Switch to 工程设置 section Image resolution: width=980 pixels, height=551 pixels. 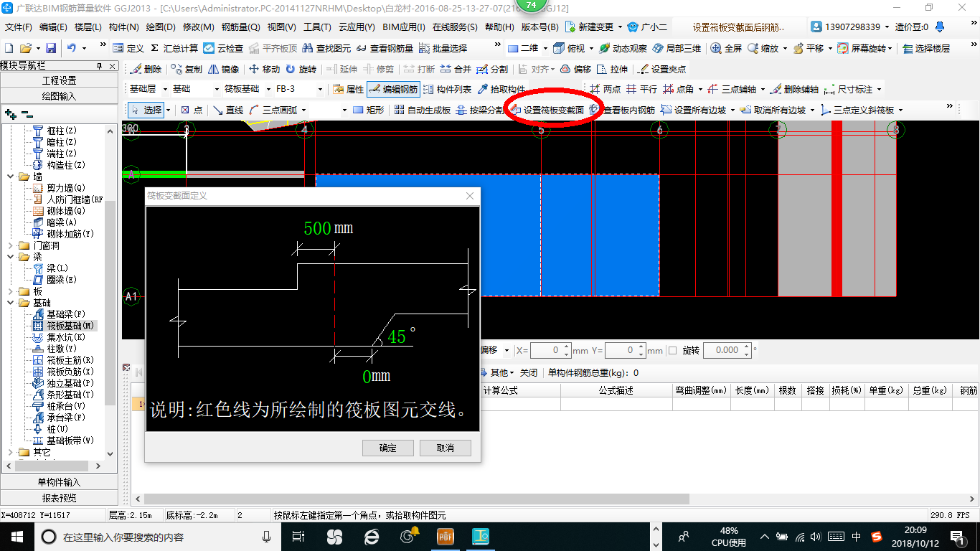pyautogui.click(x=59, y=80)
